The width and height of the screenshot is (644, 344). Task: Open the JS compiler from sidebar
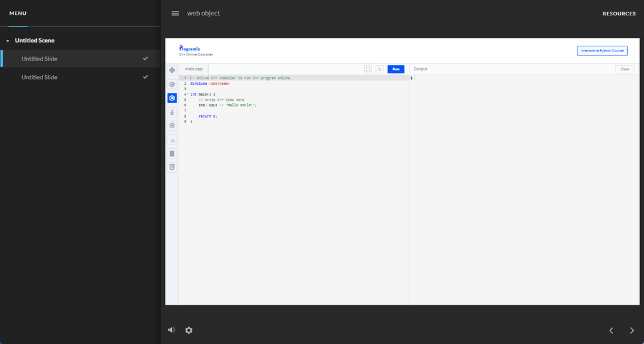(x=172, y=140)
